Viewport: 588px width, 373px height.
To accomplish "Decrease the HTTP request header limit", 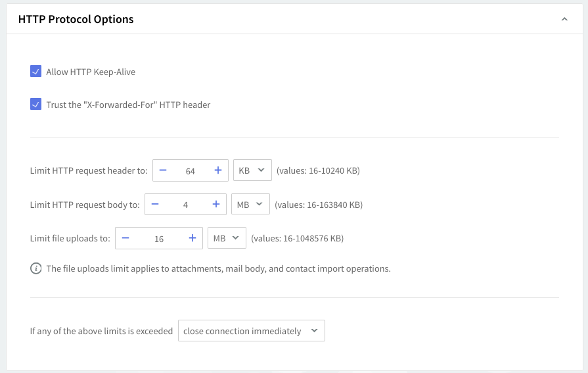I will 163,170.
